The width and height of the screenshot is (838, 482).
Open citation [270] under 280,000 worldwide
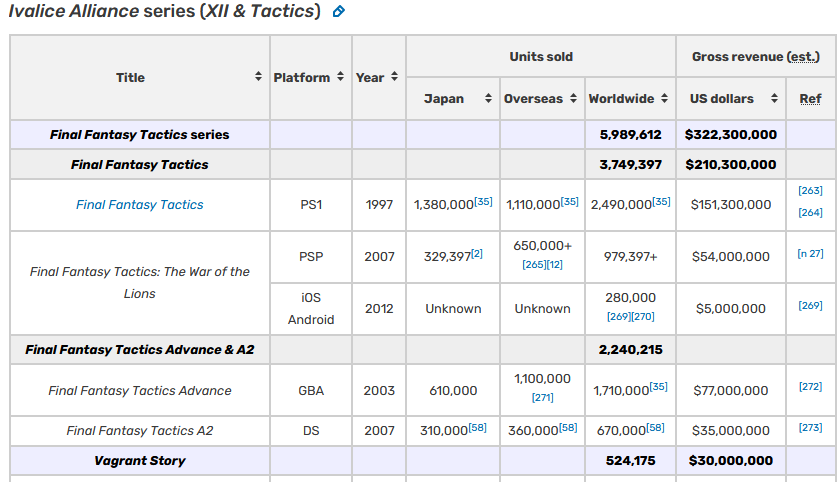click(x=643, y=316)
